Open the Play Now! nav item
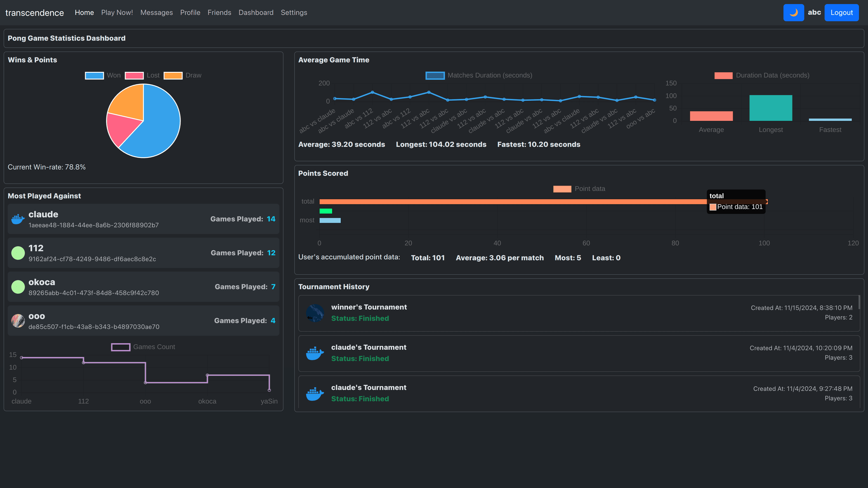The image size is (868, 488). 117,12
